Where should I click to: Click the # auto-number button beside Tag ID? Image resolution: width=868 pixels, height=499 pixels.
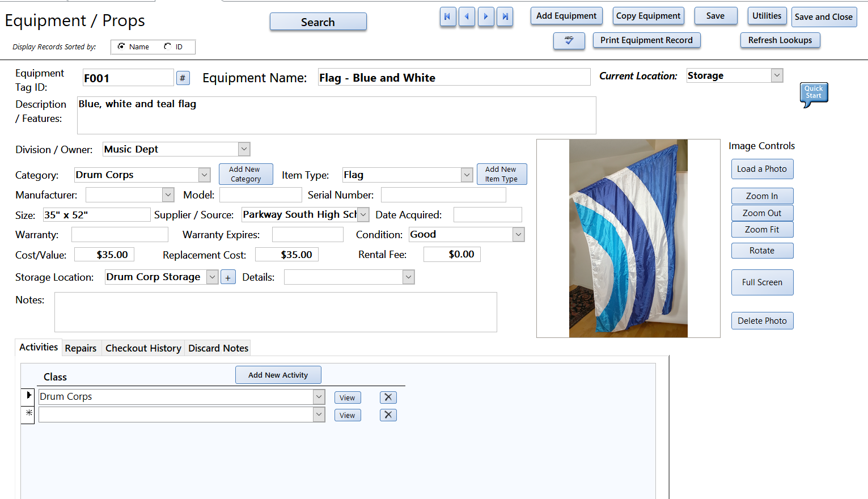(183, 77)
